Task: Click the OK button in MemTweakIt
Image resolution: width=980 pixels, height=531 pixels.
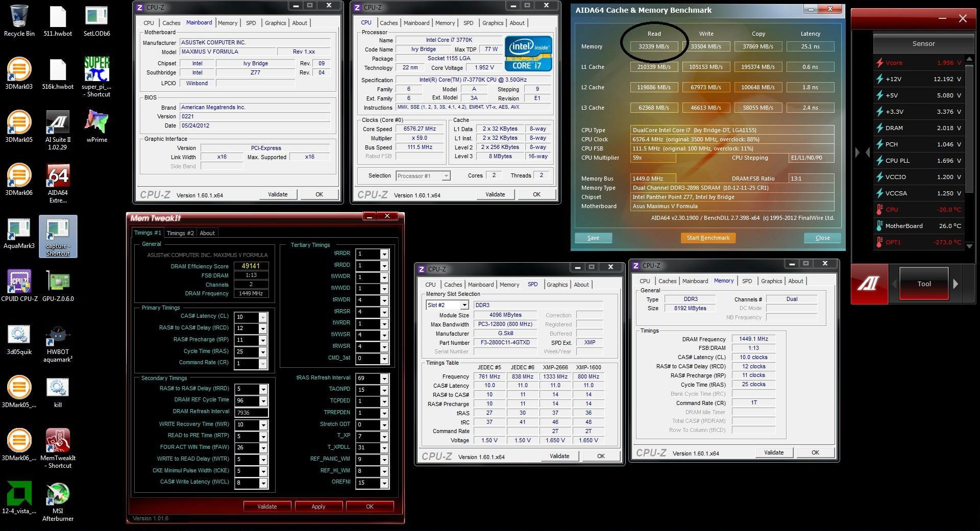Action: coord(370,507)
